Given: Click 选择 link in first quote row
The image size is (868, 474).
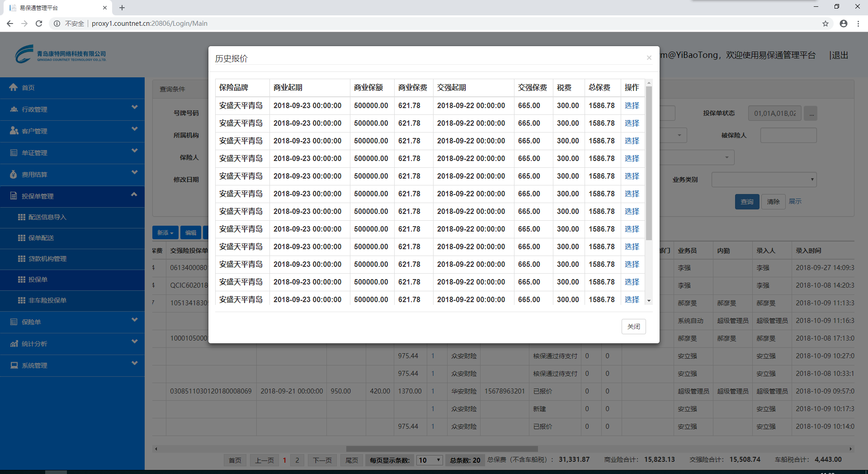Looking at the screenshot, I should (632, 105).
